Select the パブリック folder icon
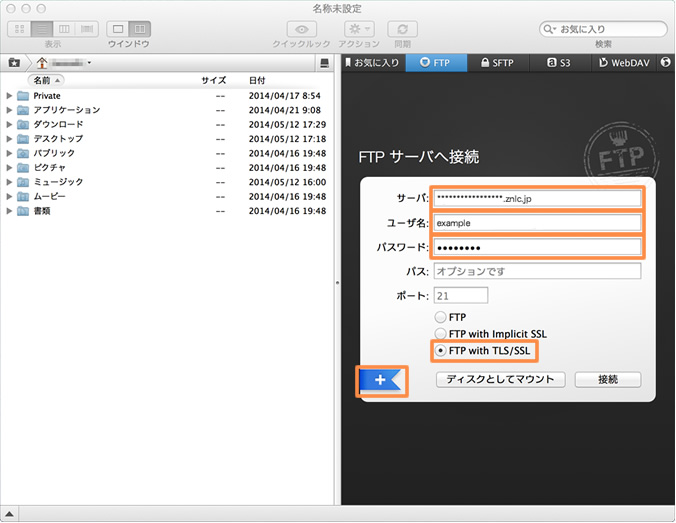 click(x=23, y=153)
